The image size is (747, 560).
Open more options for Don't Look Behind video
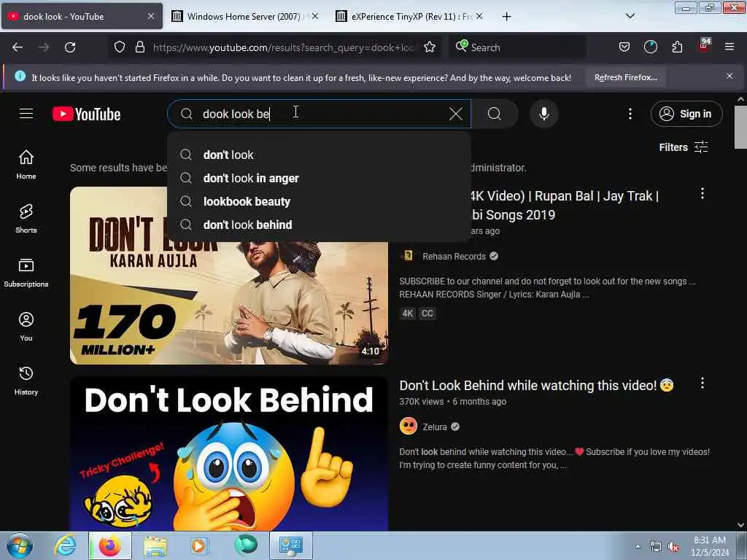point(703,383)
